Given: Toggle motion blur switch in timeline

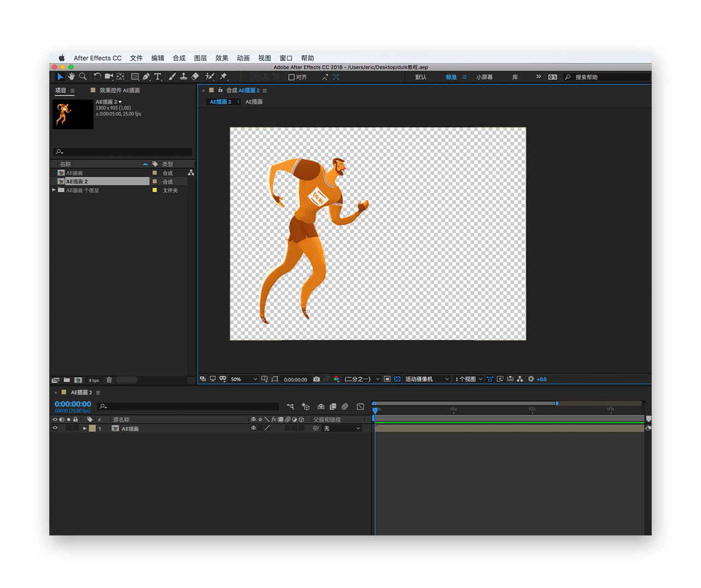Looking at the screenshot, I should point(345,406).
